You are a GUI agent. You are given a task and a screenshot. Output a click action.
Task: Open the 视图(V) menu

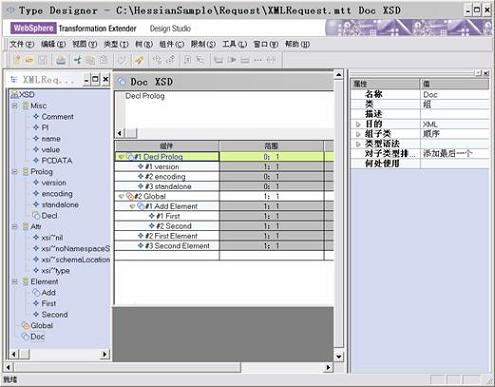85,44
